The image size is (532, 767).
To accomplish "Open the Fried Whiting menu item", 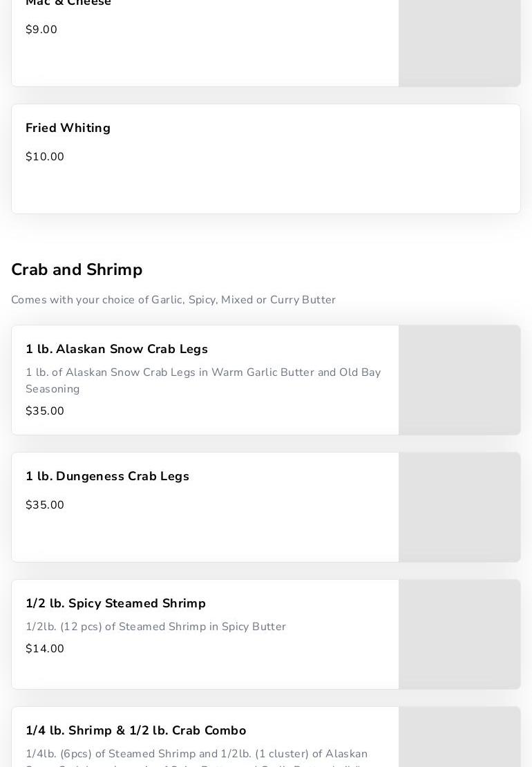I will 266,159.
